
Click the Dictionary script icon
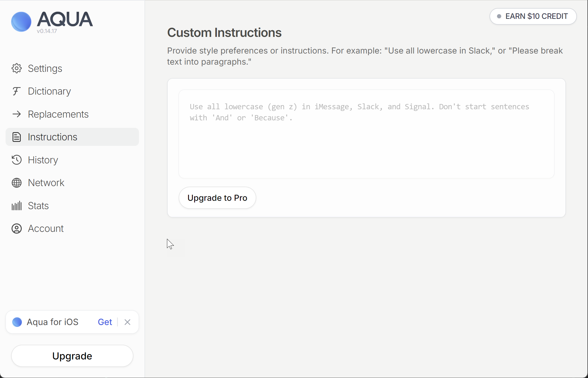[x=17, y=91]
